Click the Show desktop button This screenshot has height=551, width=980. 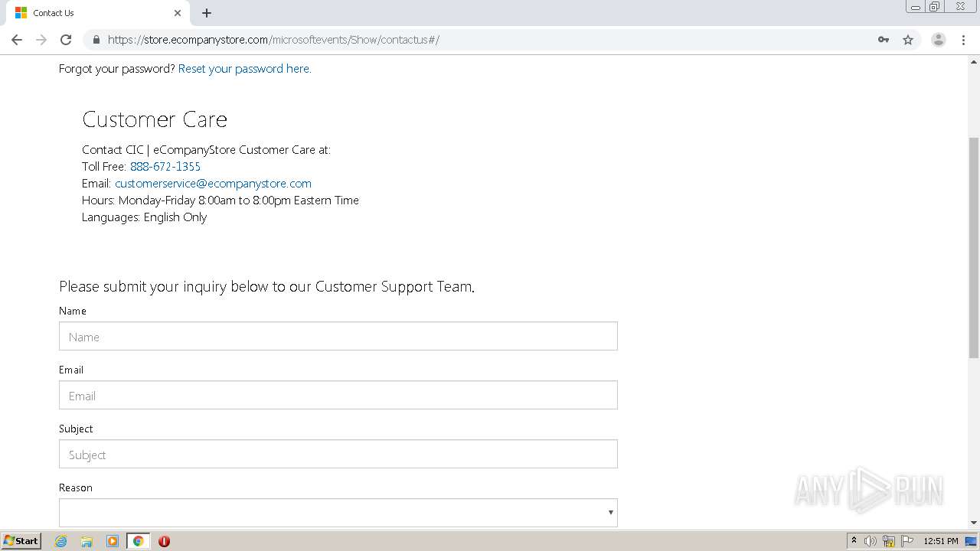coord(972,541)
